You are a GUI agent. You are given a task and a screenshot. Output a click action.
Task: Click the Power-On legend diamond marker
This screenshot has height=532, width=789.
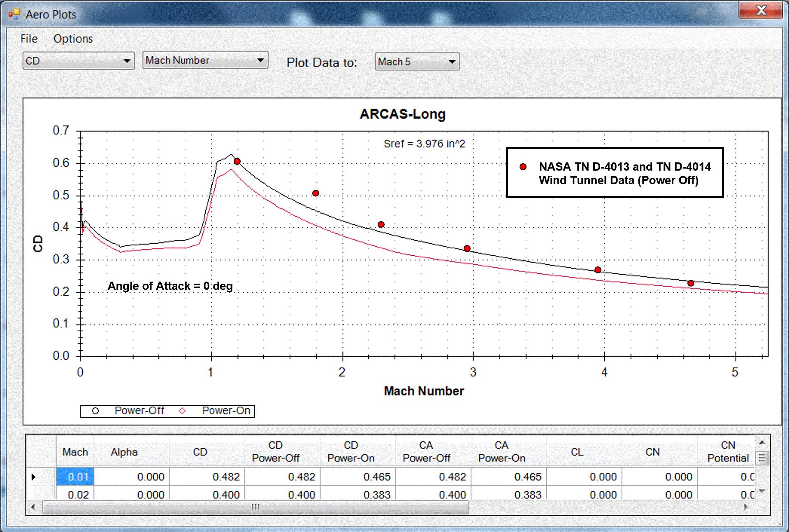coord(182,411)
